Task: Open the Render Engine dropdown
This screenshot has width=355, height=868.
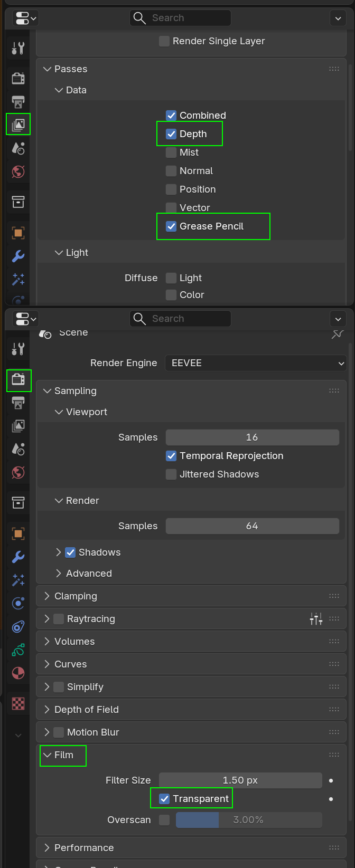Action: [256, 363]
